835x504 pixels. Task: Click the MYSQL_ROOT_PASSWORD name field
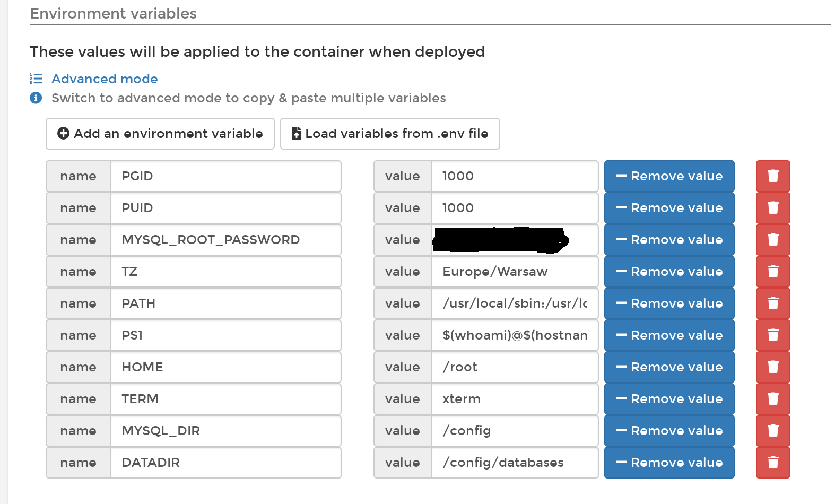click(x=225, y=240)
